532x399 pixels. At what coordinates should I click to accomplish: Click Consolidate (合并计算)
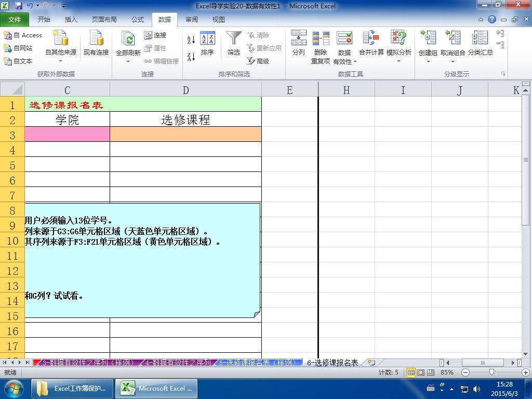[x=371, y=43]
